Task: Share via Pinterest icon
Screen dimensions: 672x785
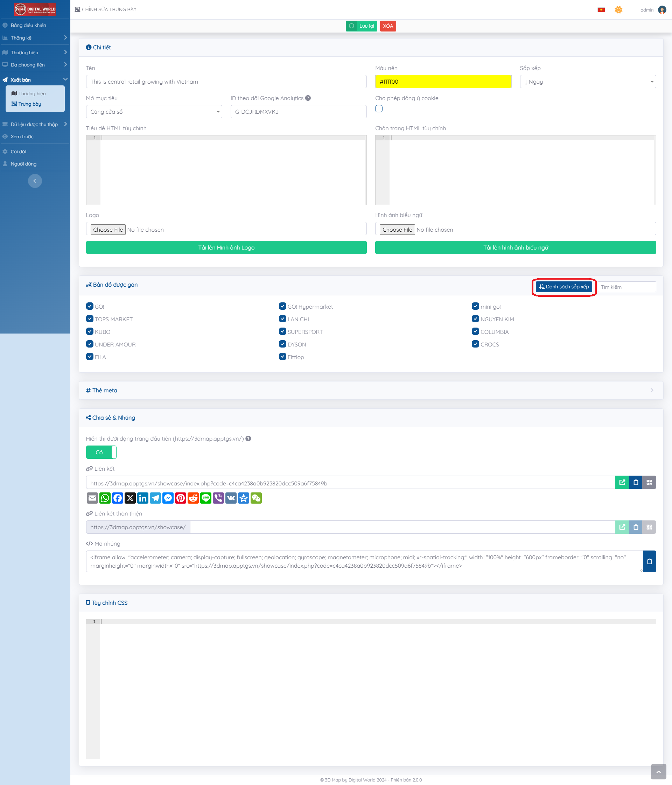Action: coord(181,498)
